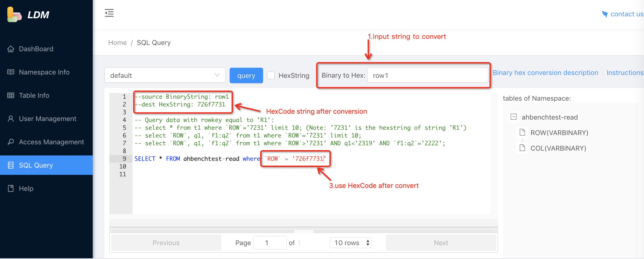Image resolution: width=644 pixels, height=259 pixels.
Task: Click the Table Info grid icon
Action: tap(11, 95)
